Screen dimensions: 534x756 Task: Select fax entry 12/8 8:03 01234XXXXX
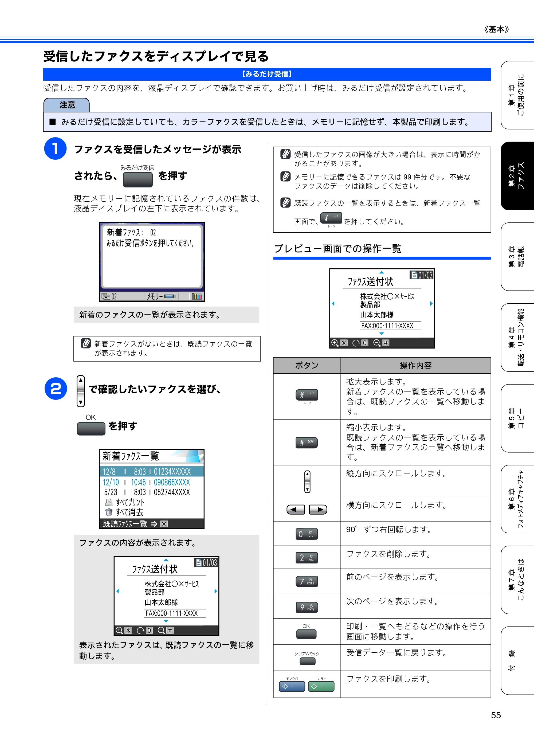click(x=151, y=471)
